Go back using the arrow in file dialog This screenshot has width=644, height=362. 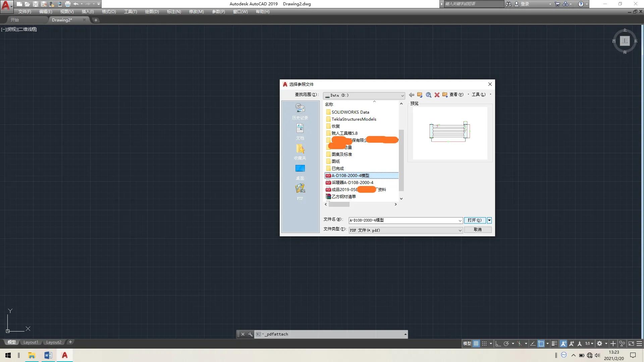click(x=412, y=95)
